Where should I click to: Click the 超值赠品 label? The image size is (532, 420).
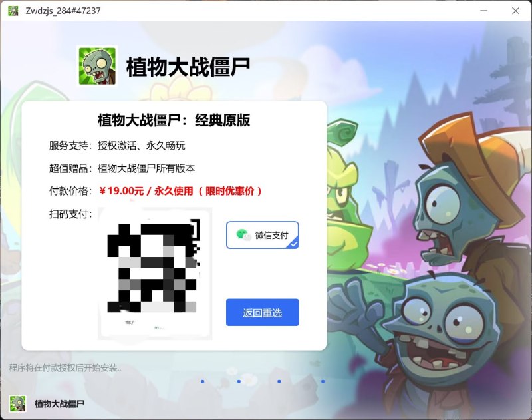(x=70, y=168)
